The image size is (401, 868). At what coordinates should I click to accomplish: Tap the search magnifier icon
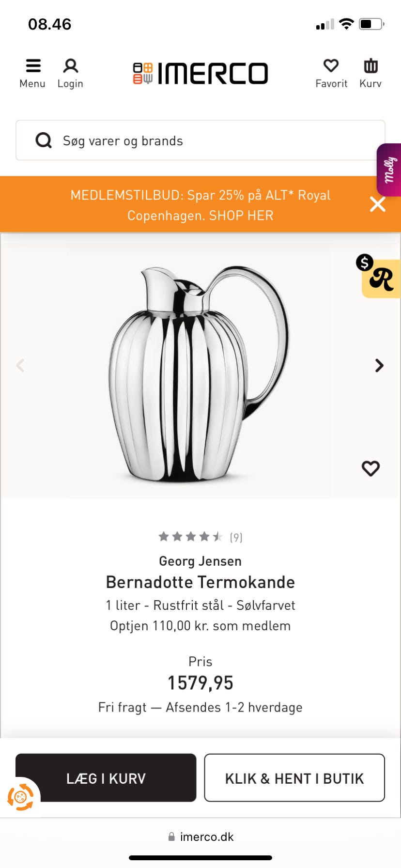pos(44,140)
